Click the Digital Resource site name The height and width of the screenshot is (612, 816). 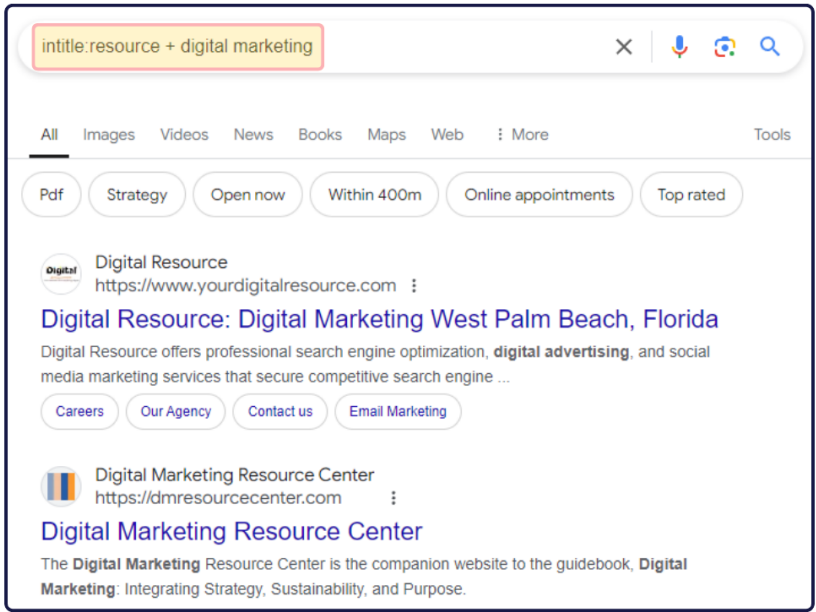161,262
